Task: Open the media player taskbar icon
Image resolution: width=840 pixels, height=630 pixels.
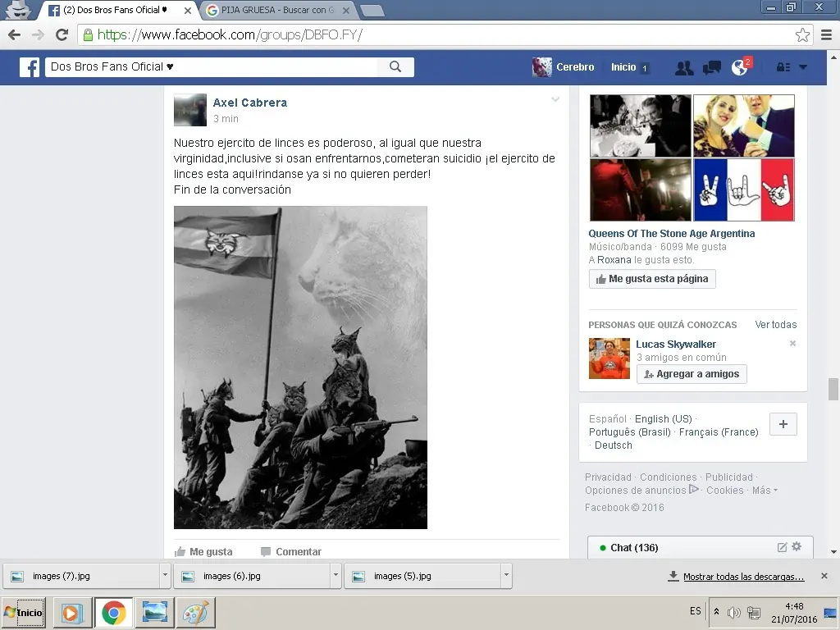Action: 71,612
